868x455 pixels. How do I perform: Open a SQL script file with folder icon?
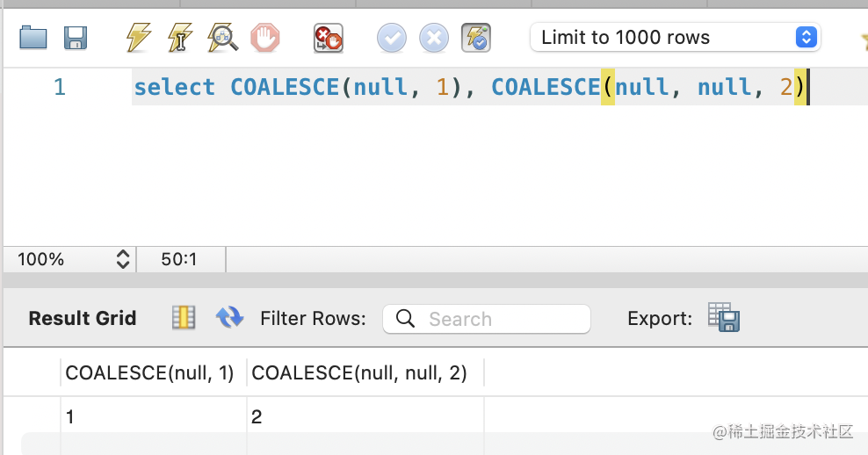click(x=33, y=37)
